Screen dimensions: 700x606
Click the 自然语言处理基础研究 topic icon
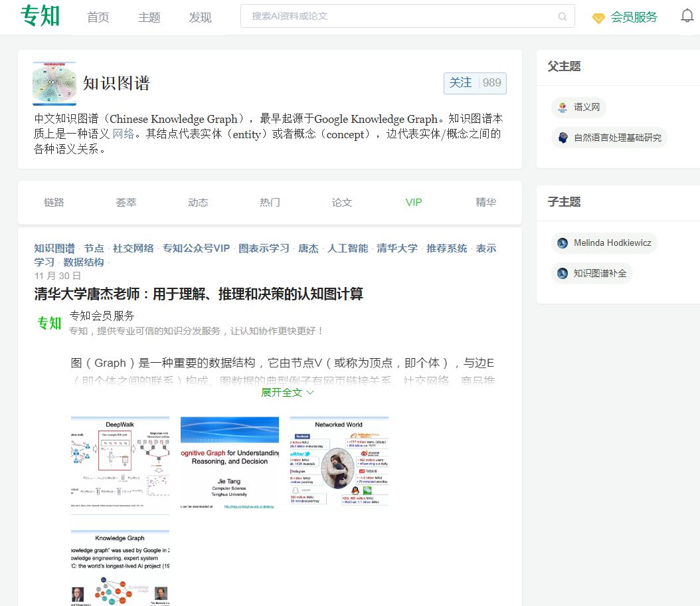(x=563, y=138)
